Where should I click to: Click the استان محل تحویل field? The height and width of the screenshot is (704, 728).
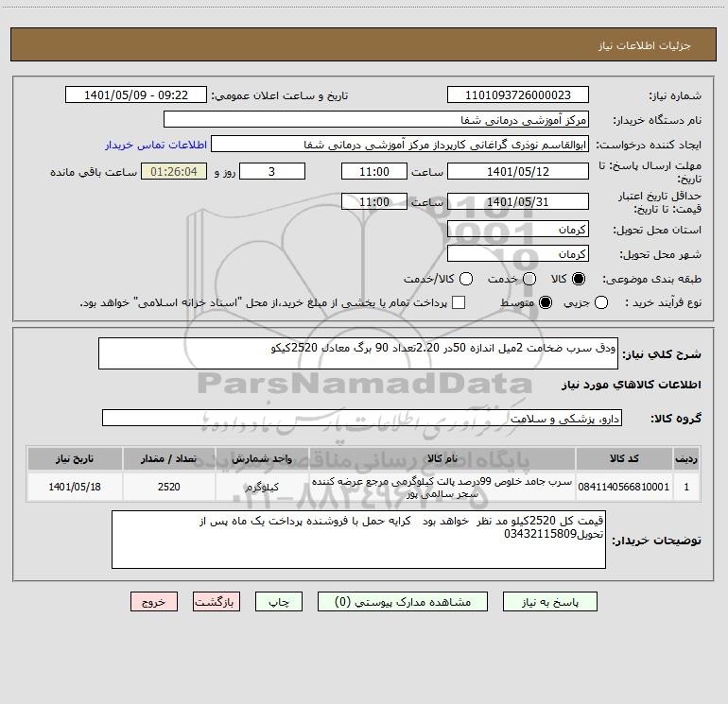[x=518, y=230]
